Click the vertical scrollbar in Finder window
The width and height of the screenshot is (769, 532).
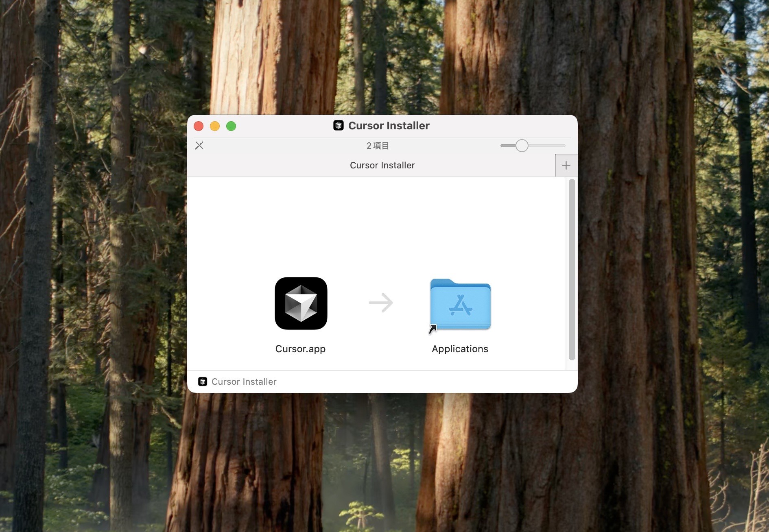tap(572, 270)
